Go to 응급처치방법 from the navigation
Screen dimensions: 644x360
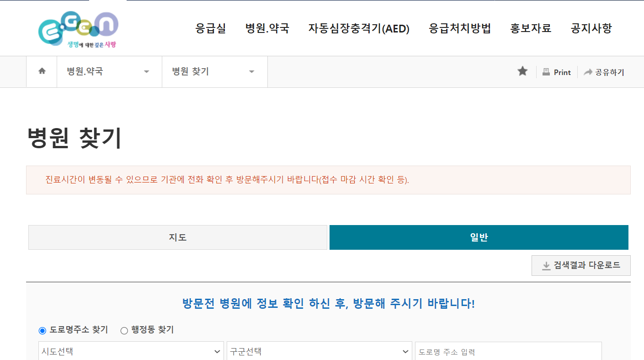coord(459,28)
